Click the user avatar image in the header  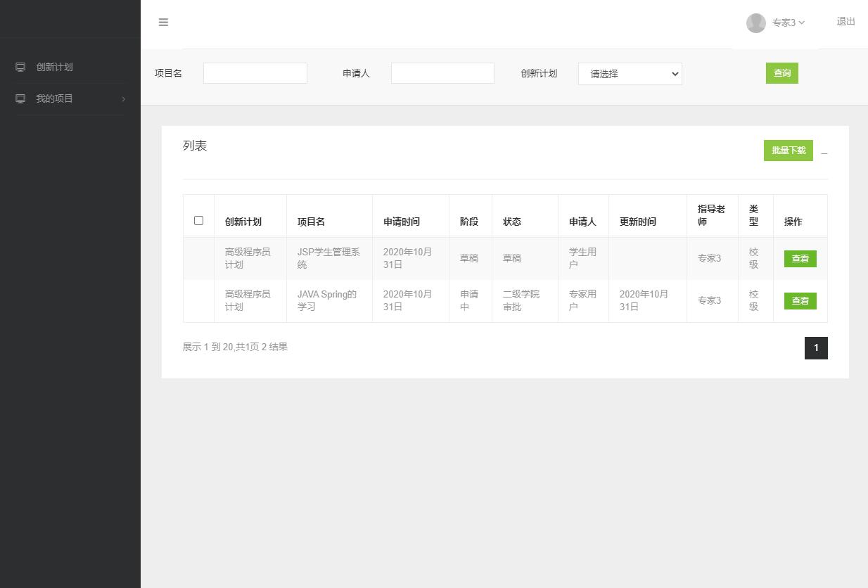[x=755, y=23]
